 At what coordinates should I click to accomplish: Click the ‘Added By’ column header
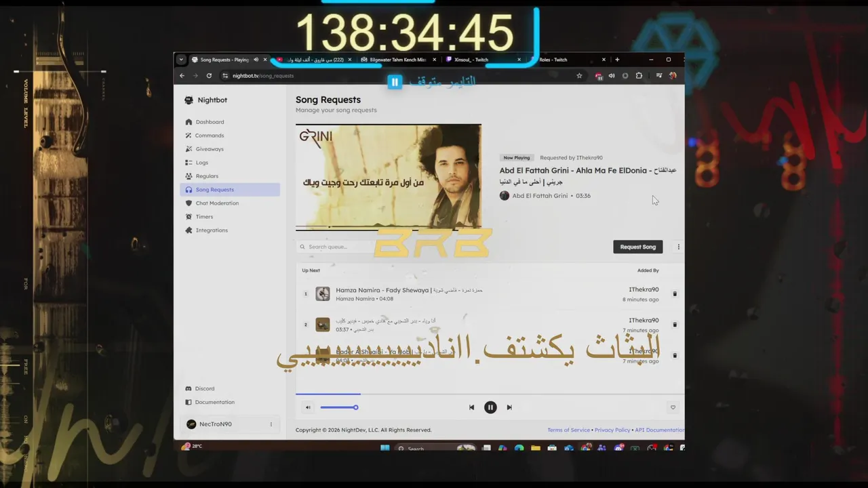(x=648, y=270)
